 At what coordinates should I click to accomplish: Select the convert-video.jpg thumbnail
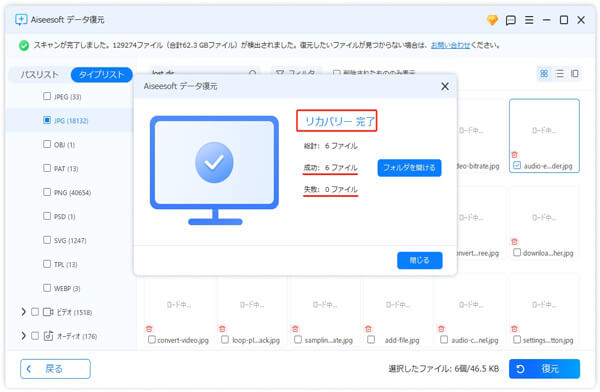coord(178,311)
